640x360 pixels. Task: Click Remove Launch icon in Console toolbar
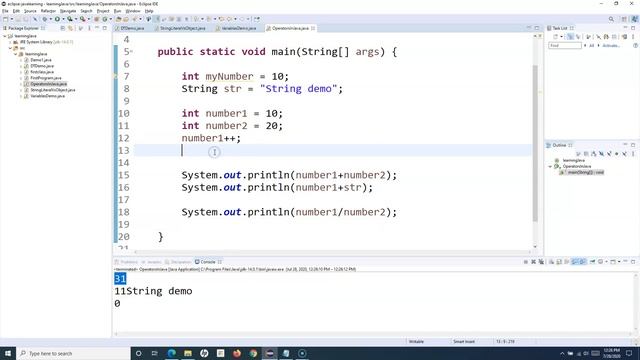click(x=533, y=262)
